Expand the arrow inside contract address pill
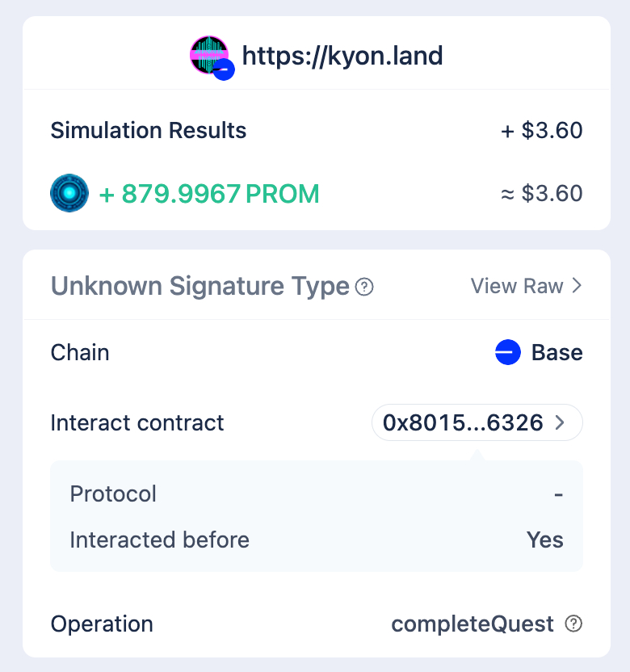 560,422
